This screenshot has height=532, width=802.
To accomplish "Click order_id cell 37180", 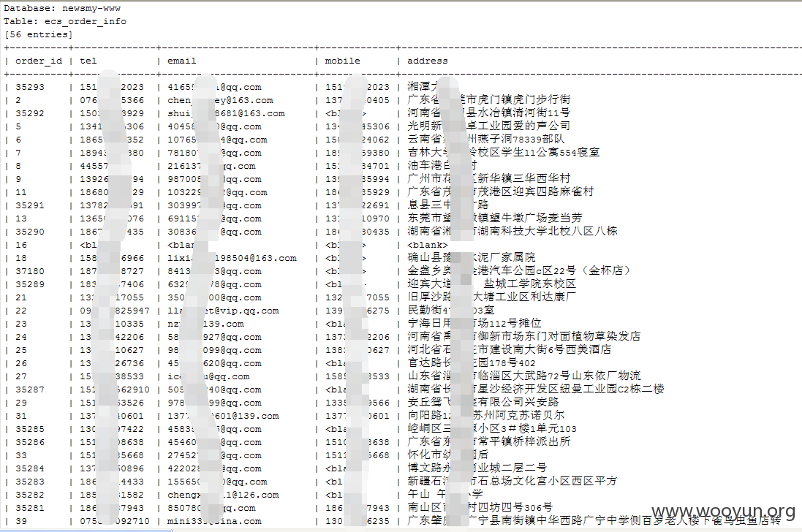I will [x=30, y=271].
